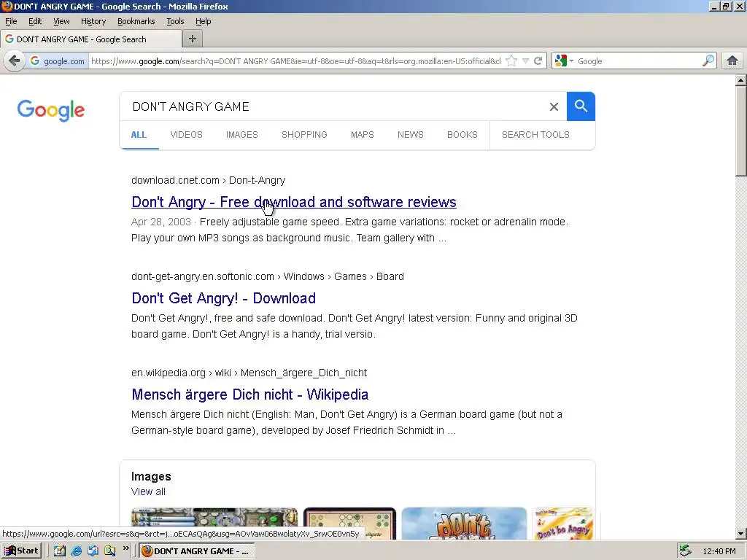Open the File menu

[x=11, y=21]
